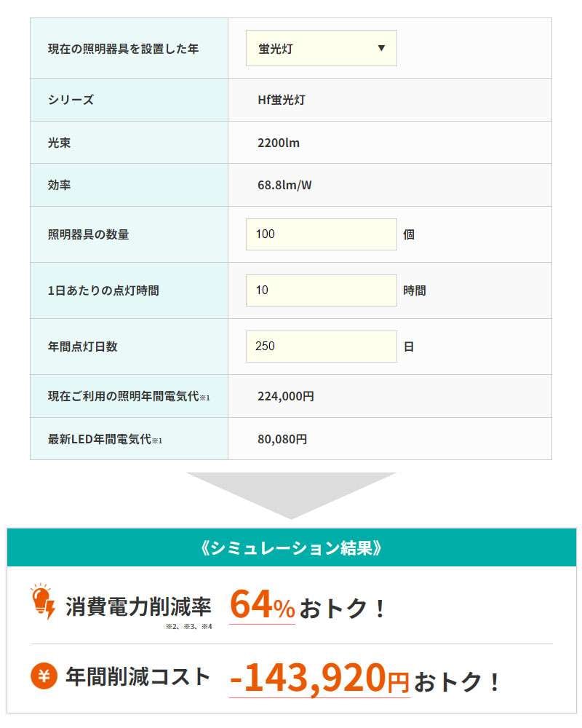Click the 消費電力削減率 heading text

pos(138,607)
